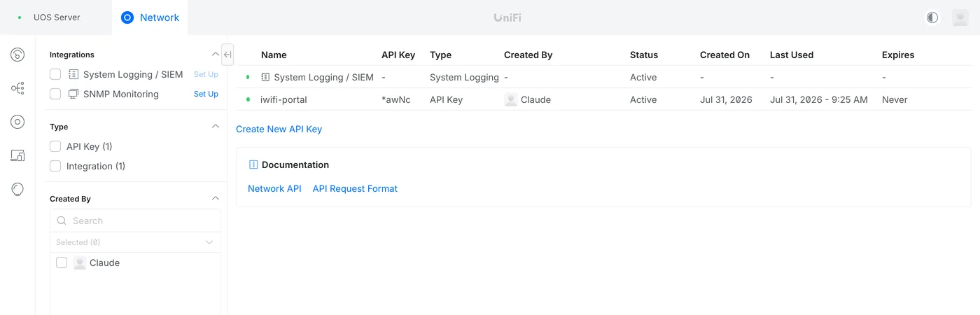Click the Jul 31, 2026 - 9:25 AM cell
This screenshot has height=315, width=980.
(819, 99)
